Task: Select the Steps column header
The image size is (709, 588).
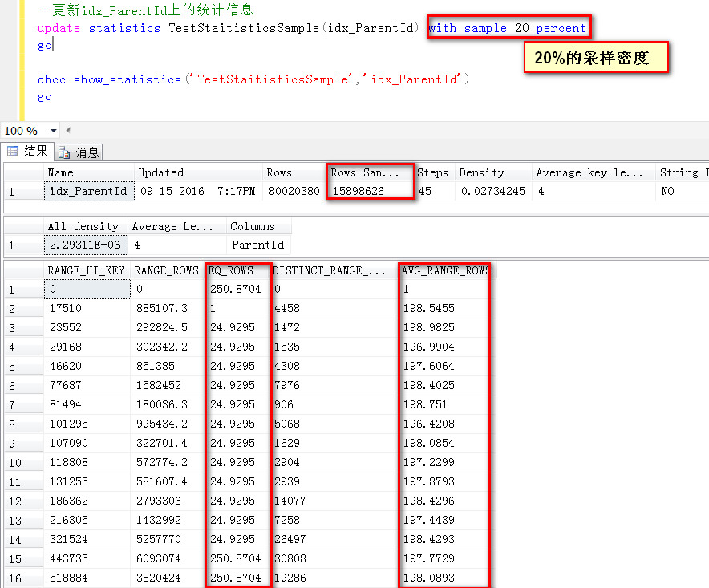Action: pos(434,172)
